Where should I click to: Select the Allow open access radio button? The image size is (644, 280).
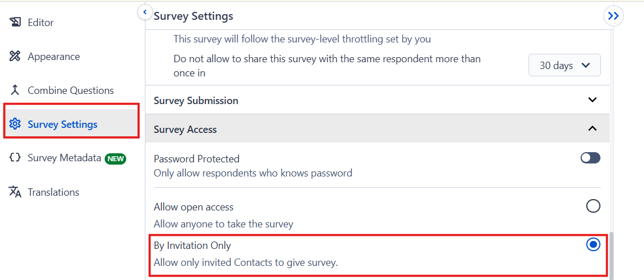[593, 206]
